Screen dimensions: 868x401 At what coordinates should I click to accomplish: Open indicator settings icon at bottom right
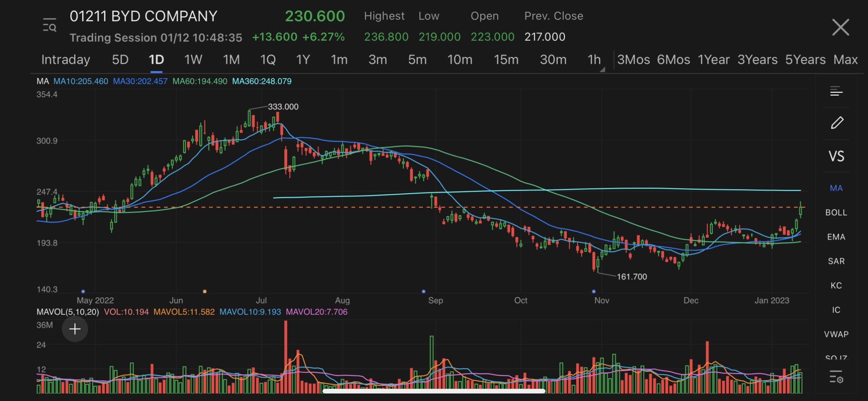tap(836, 377)
